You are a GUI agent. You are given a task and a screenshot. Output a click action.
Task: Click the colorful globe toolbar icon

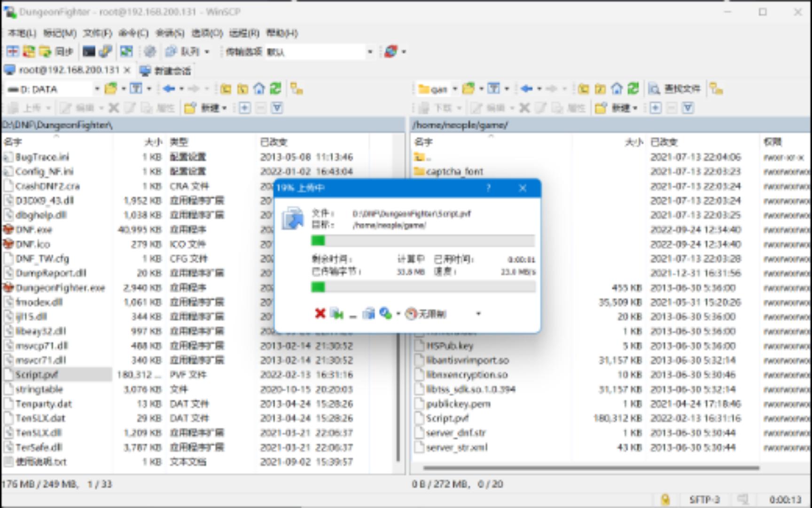pyautogui.click(x=391, y=51)
